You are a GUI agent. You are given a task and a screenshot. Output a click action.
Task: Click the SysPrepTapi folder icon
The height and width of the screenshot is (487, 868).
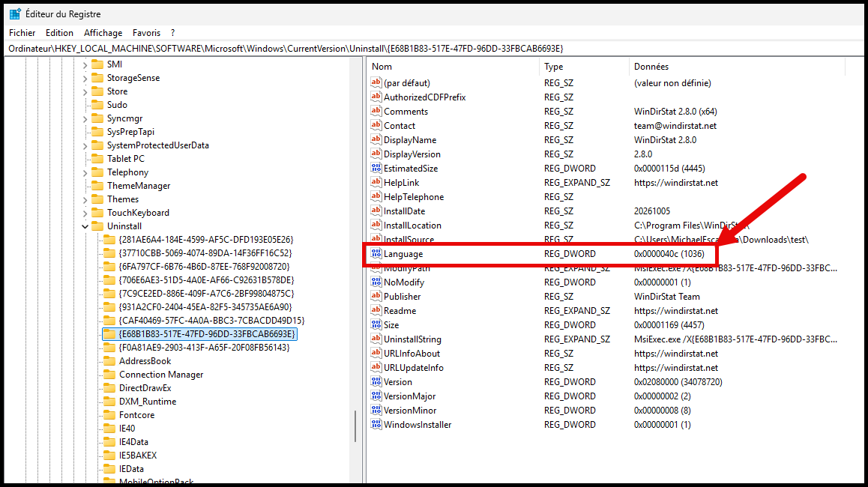[x=97, y=132]
